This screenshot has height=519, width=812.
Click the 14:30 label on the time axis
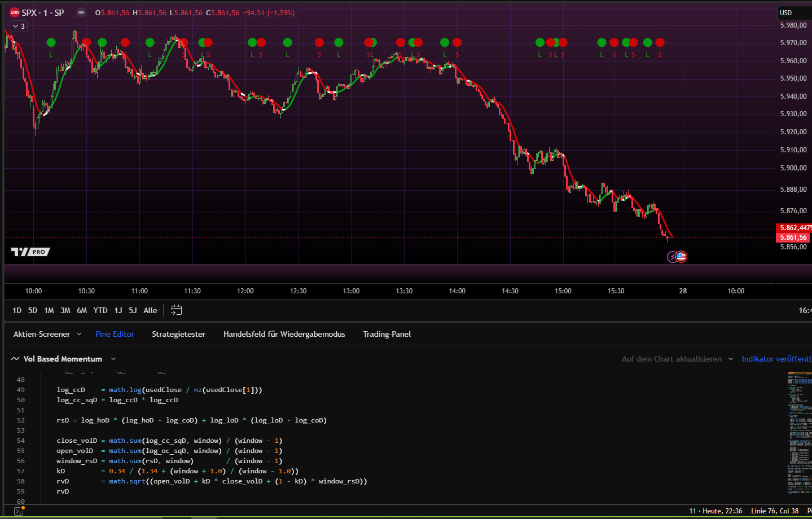pos(510,291)
